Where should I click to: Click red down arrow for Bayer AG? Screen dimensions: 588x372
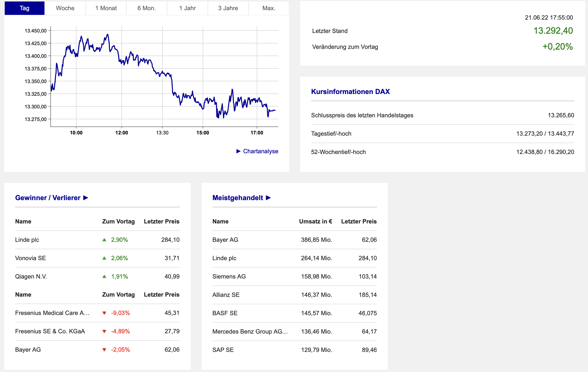click(x=104, y=350)
